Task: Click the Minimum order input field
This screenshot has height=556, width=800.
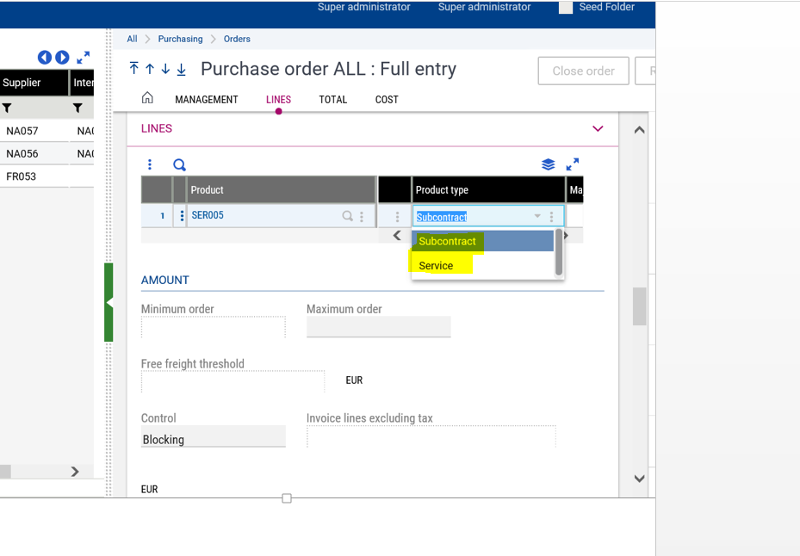Action: [213, 327]
